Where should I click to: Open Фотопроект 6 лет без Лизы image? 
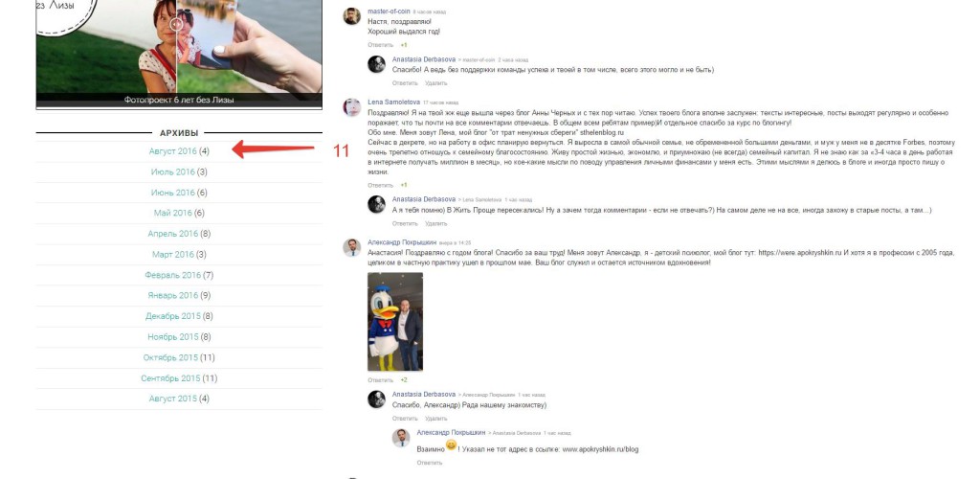pyautogui.click(x=179, y=54)
